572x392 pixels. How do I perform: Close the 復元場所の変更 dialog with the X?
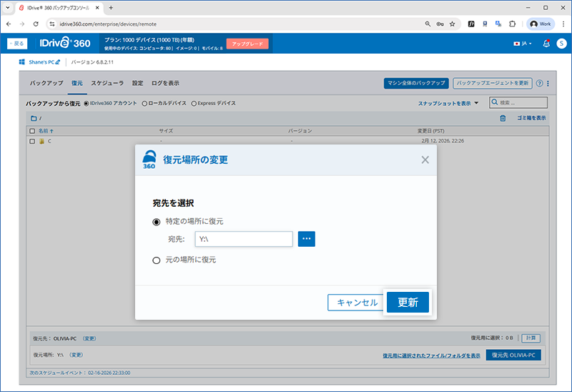coord(425,160)
